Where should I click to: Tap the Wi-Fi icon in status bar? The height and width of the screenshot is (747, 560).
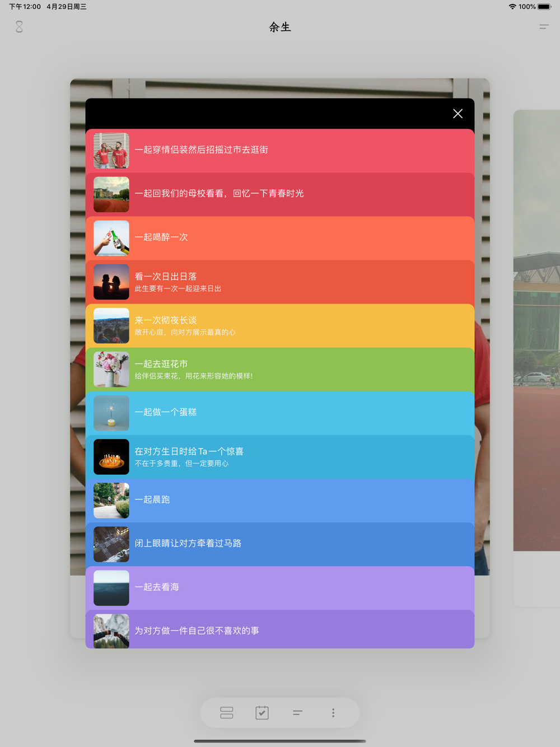coord(512,7)
